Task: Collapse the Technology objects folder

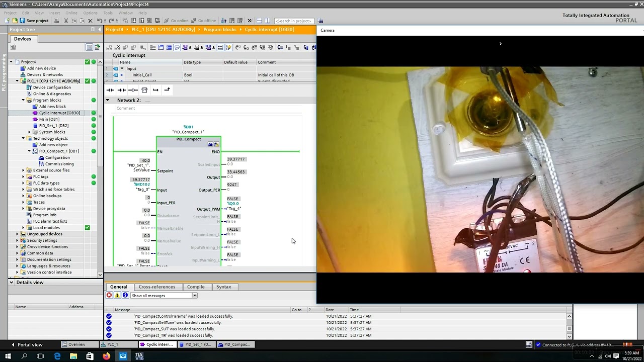Action: tap(23, 138)
